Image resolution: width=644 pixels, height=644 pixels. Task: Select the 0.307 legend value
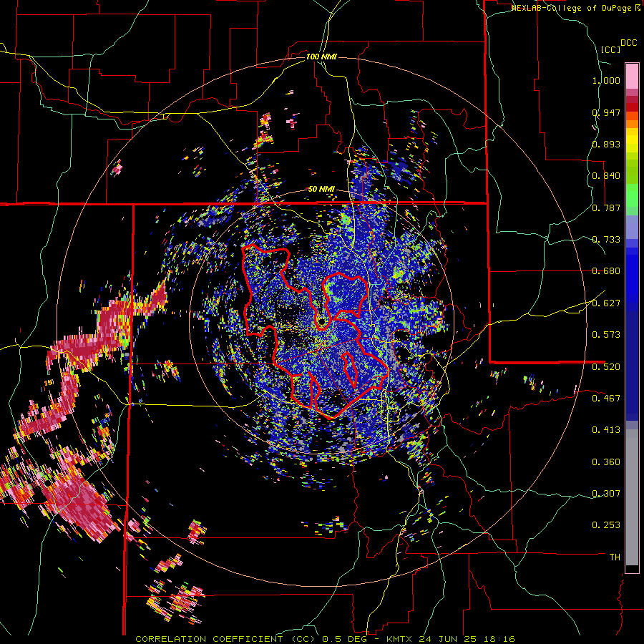606,494
